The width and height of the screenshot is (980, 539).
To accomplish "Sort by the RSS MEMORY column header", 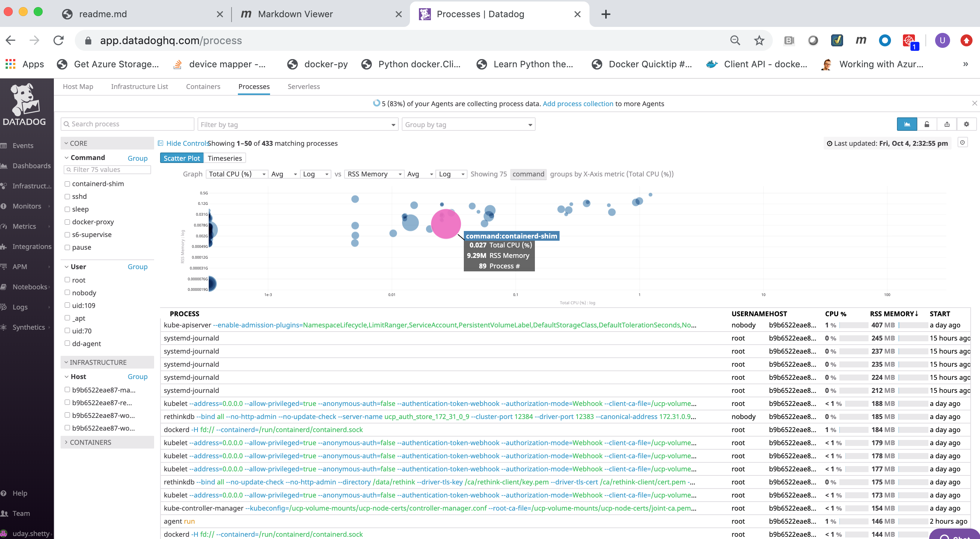I will click(894, 314).
